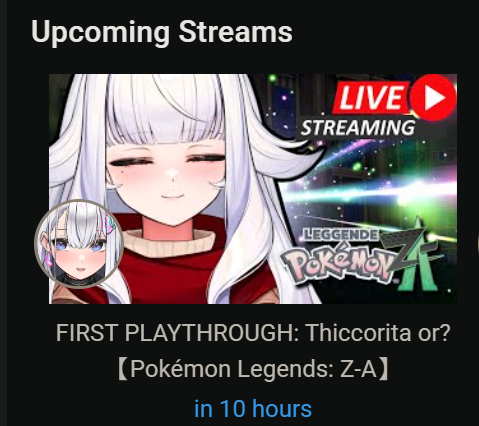Click the STREAMING label on thumbnail
This screenshot has height=426, width=479.
tap(358, 128)
